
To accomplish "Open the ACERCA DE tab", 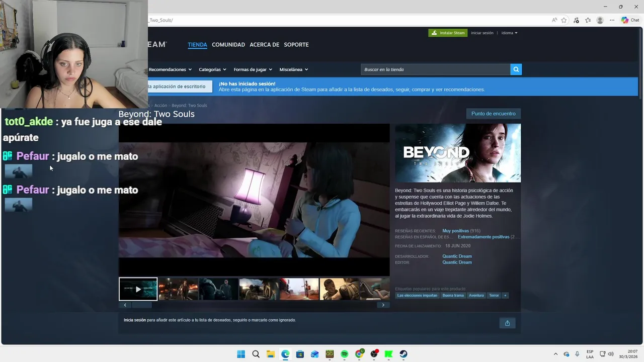I will [x=265, y=45].
